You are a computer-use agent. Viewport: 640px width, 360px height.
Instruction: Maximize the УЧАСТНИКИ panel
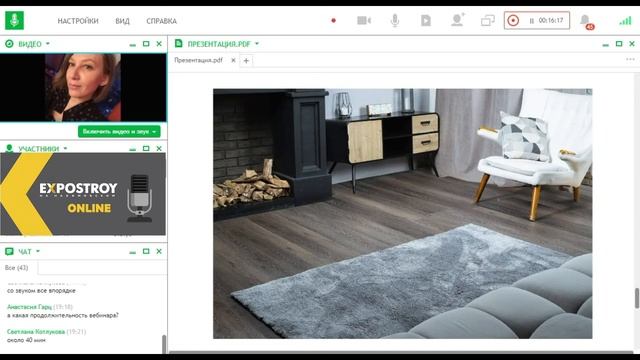[x=146, y=148]
